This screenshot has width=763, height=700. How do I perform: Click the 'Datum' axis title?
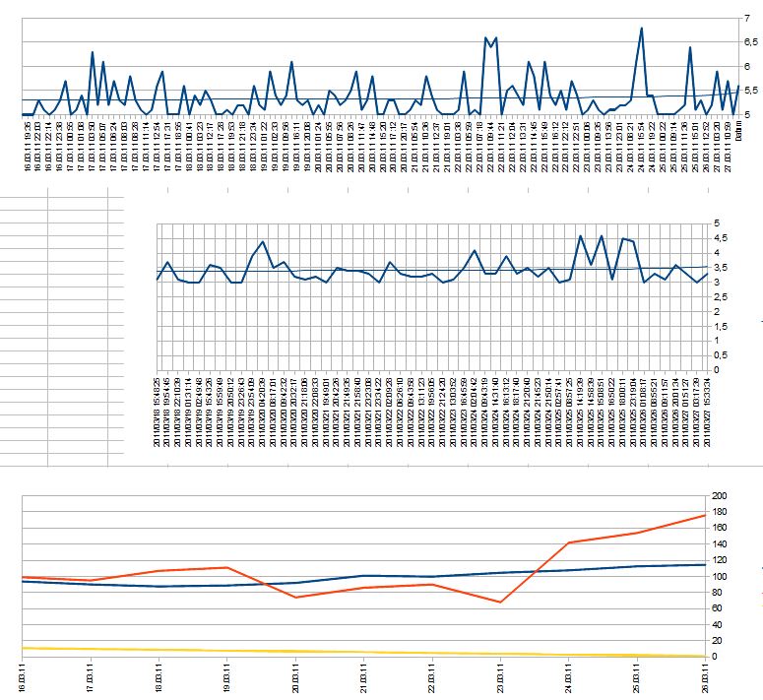pyautogui.click(x=738, y=131)
